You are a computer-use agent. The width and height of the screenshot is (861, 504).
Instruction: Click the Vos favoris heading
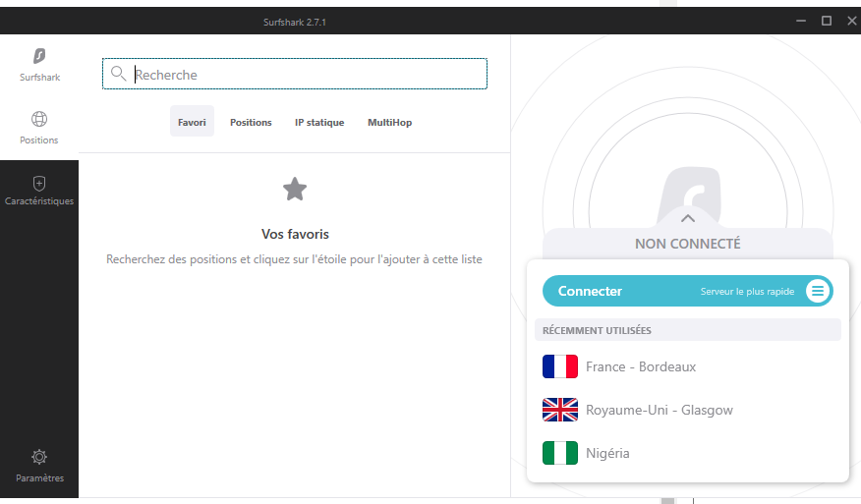click(295, 234)
